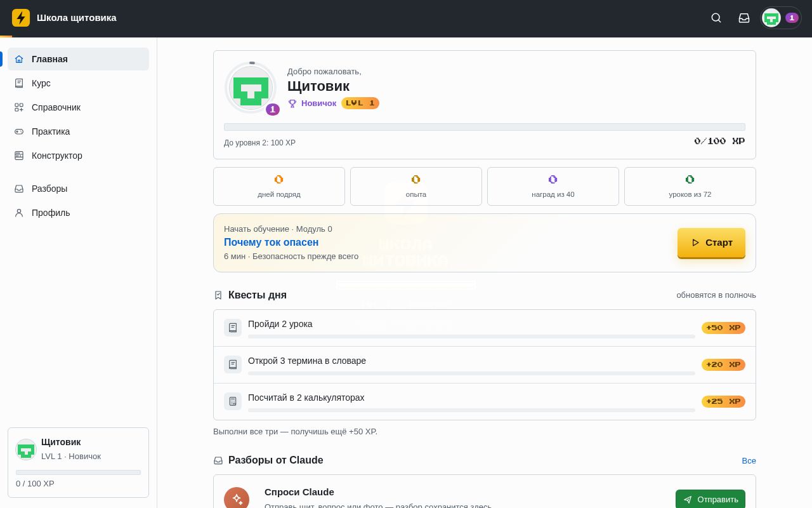Screen dimensions: 812x508
Task: Open the Практика section
Action: click(78, 131)
